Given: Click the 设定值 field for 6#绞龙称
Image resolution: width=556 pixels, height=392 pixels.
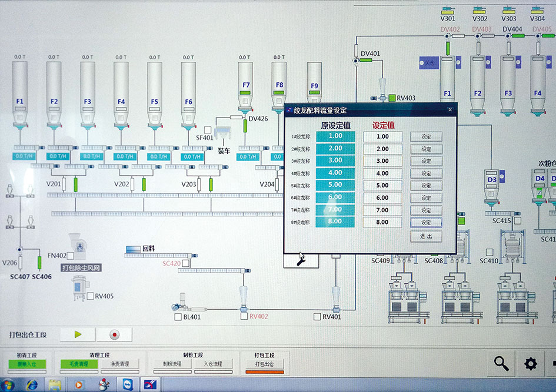Looking at the screenshot, I should coord(382,197).
